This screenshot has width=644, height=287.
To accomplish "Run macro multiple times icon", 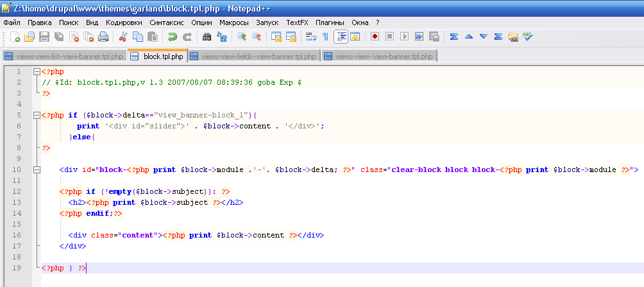I will pyautogui.click(x=419, y=37).
